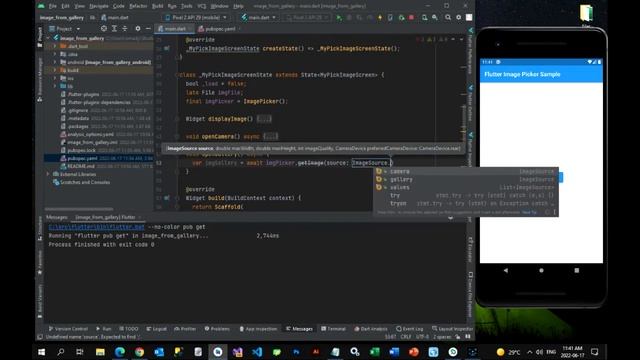The width and height of the screenshot is (640, 360).
Task: Select 'values' autocomplete suggestion
Action: click(x=465, y=187)
